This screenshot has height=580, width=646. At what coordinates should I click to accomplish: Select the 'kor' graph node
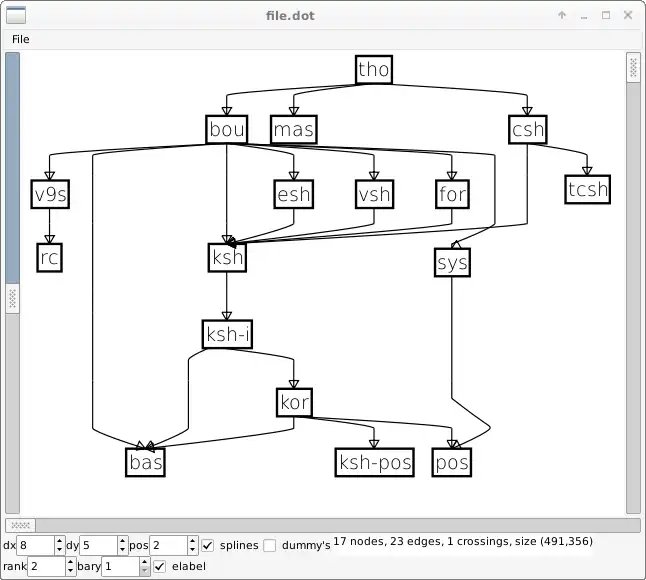[x=294, y=402]
